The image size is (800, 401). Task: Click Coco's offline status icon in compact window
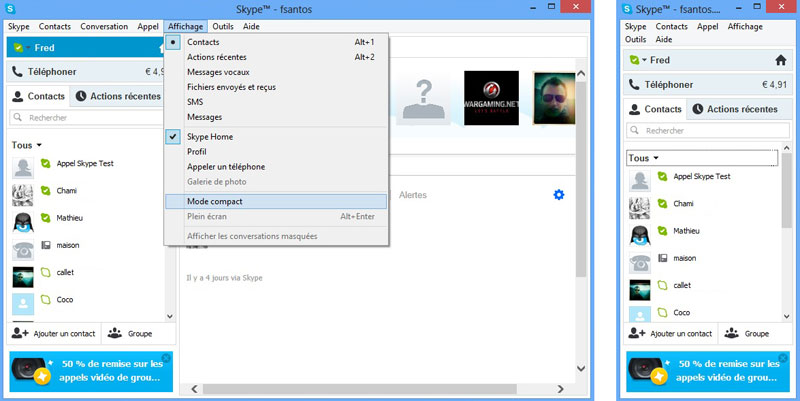(662, 312)
